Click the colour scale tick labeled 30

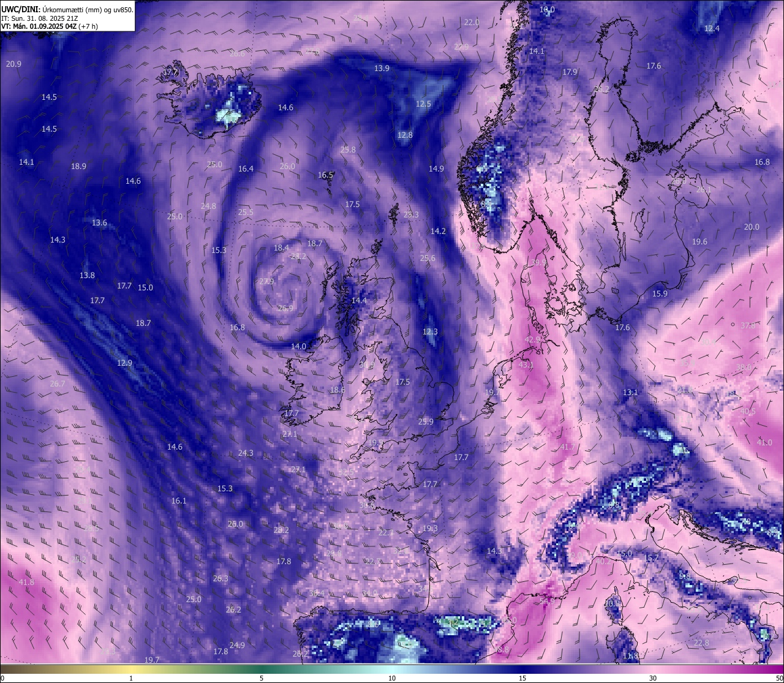pos(653,678)
